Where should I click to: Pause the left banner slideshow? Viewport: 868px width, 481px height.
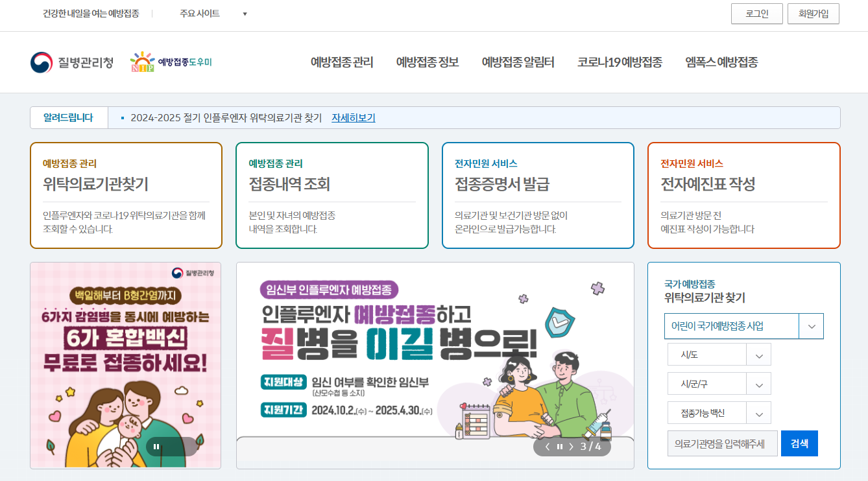click(x=156, y=446)
